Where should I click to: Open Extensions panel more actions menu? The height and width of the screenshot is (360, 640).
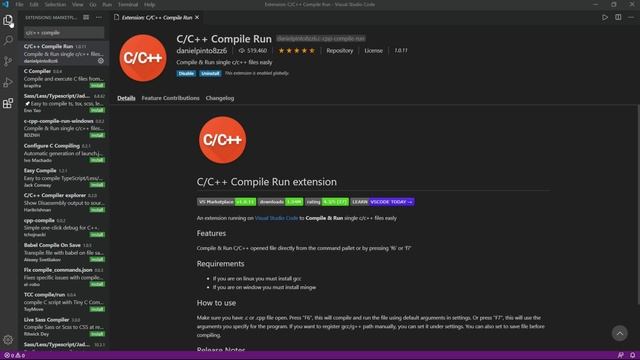coord(99,18)
